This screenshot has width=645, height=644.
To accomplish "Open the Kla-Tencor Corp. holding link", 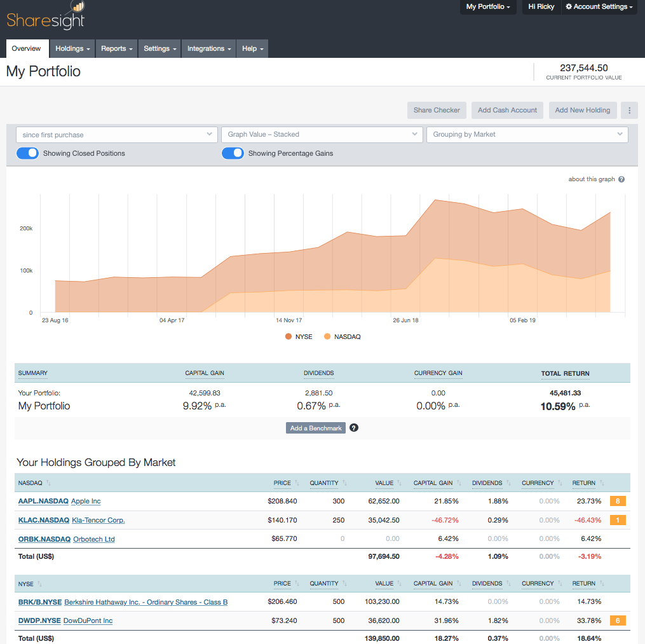I will 98,520.
